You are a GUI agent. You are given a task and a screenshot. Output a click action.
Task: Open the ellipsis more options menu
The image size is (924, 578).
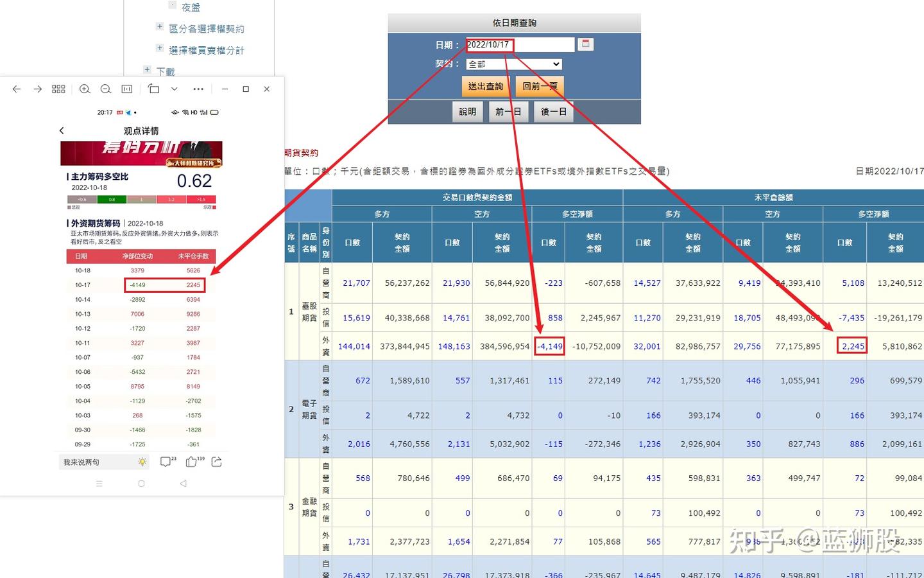tap(198, 89)
